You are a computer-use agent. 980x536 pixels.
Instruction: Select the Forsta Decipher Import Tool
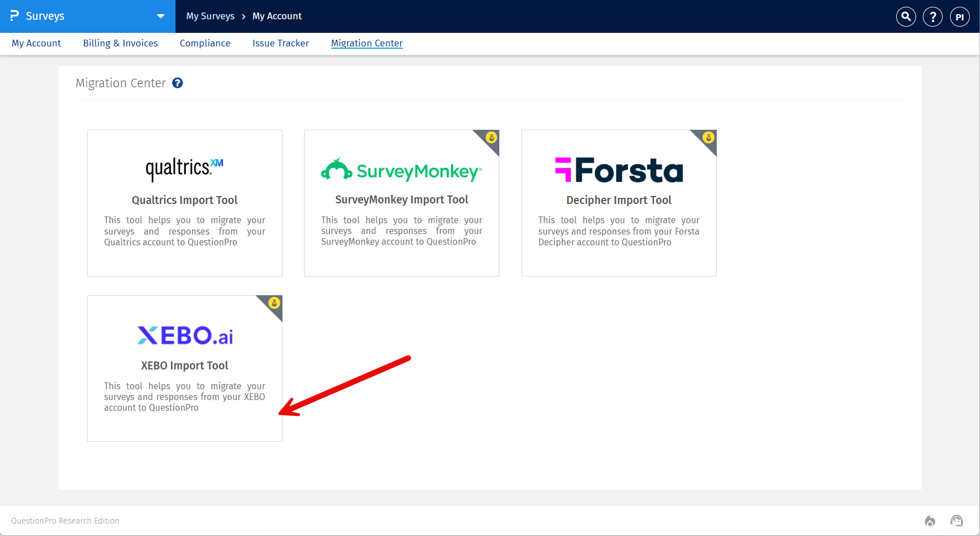click(x=619, y=203)
